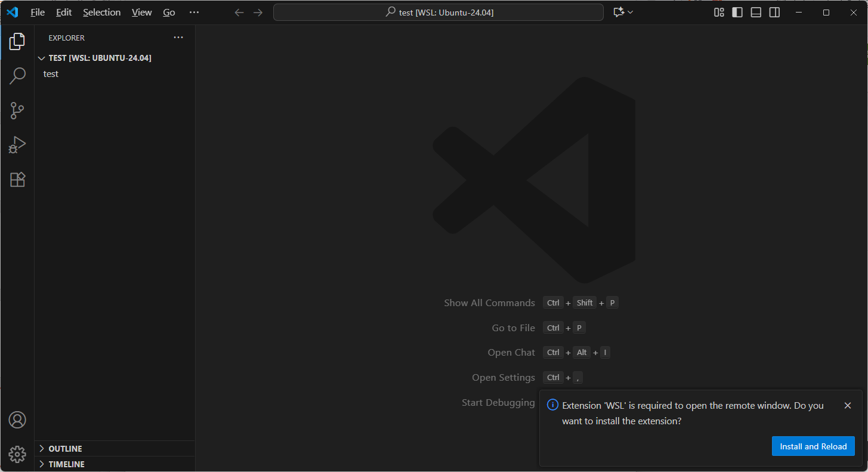The height and width of the screenshot is (472, 868).
Task: Click the Shift key hint badge
Action: tap(585, 303)
